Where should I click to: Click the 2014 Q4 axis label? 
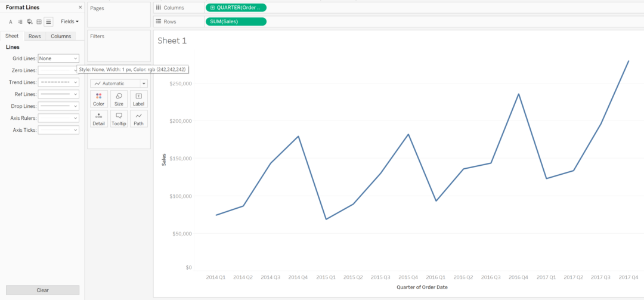point(298,277)
